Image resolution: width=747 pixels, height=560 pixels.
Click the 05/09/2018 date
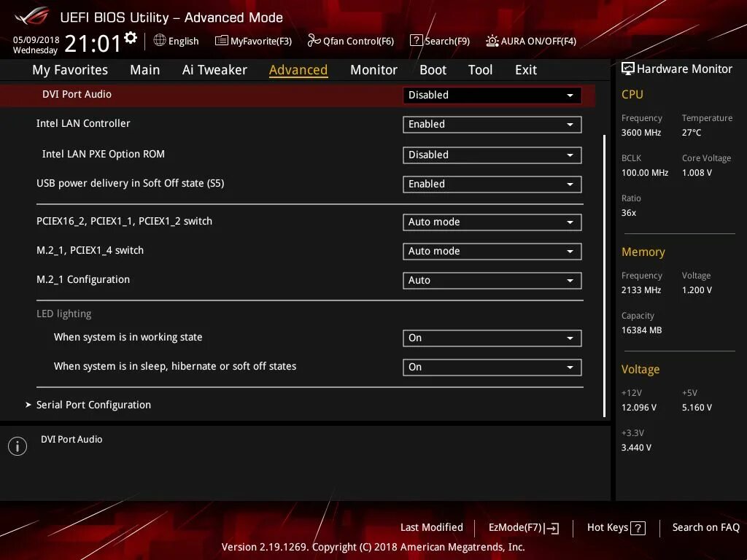point(36,40)
